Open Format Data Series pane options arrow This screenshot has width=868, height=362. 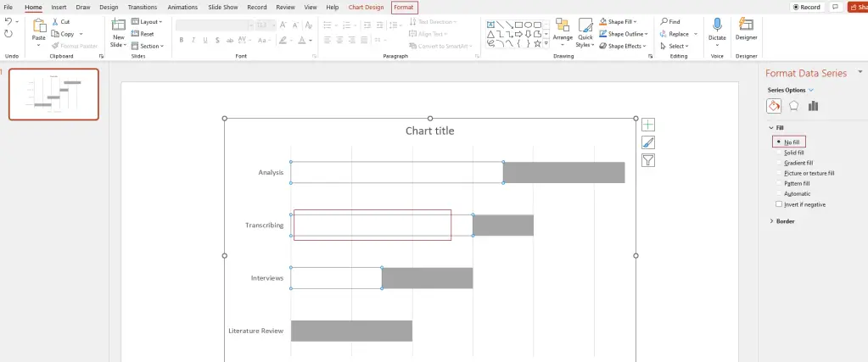point(860,72)
